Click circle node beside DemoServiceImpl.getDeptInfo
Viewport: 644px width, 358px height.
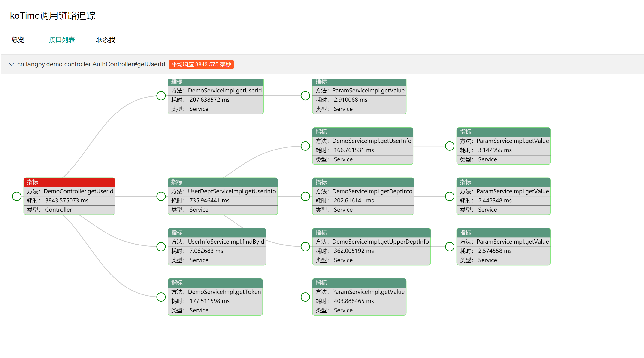[305, 196]
